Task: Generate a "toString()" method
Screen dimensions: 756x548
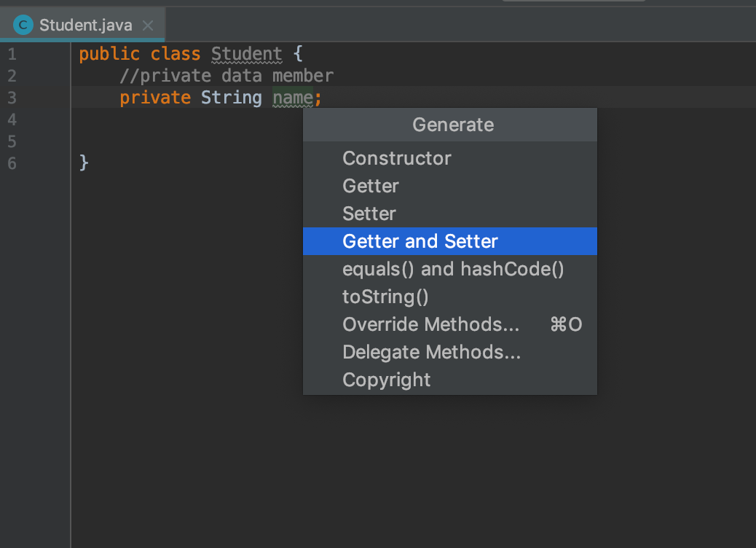Action: [385, 297]
